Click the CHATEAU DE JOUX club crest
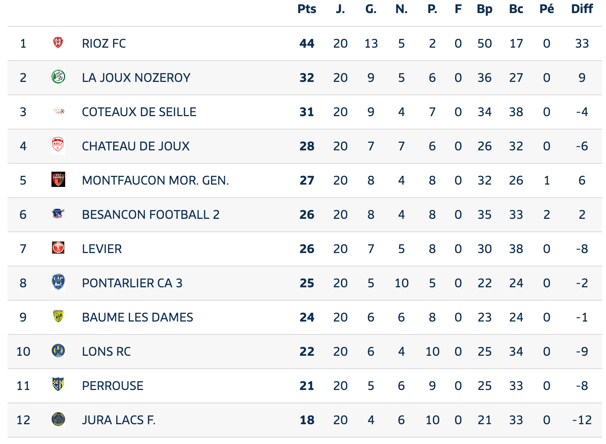Viewport: 606px width, 444px height. [58, 145]
